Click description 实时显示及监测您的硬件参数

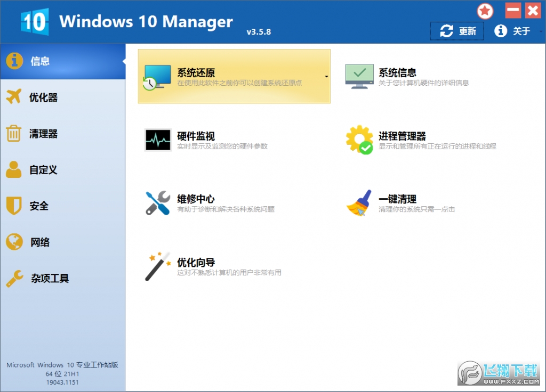[x=222, y=146]
